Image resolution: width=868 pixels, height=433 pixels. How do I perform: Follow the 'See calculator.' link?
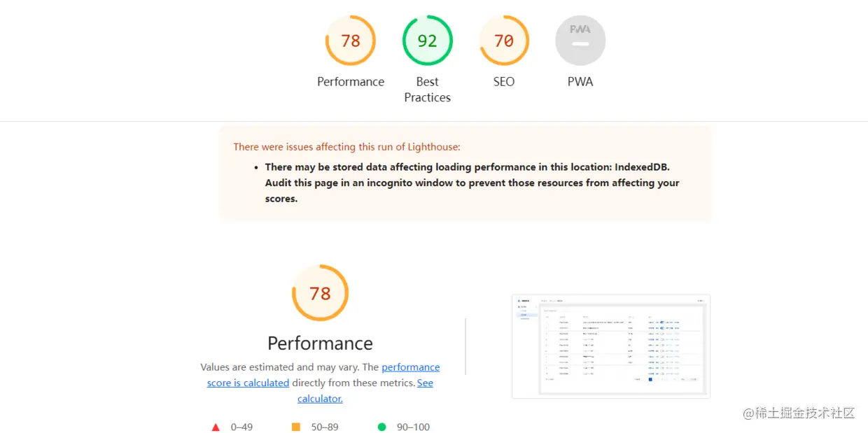(365, 391)
